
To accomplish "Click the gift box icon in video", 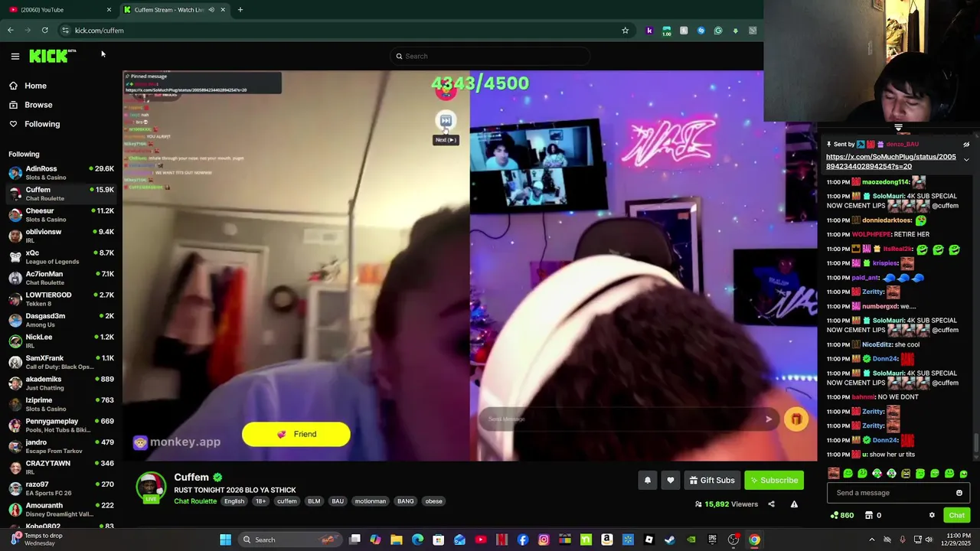I will click(x=796, y=419).
